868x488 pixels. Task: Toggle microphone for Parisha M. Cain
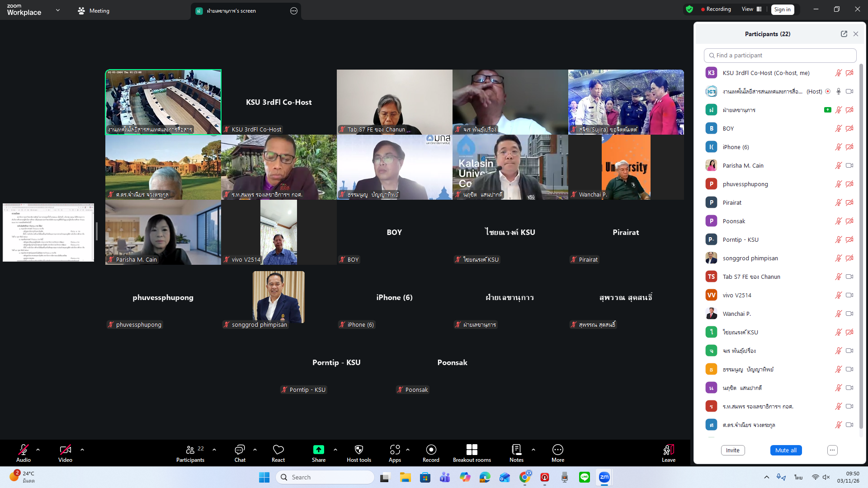tap(838, 165)
